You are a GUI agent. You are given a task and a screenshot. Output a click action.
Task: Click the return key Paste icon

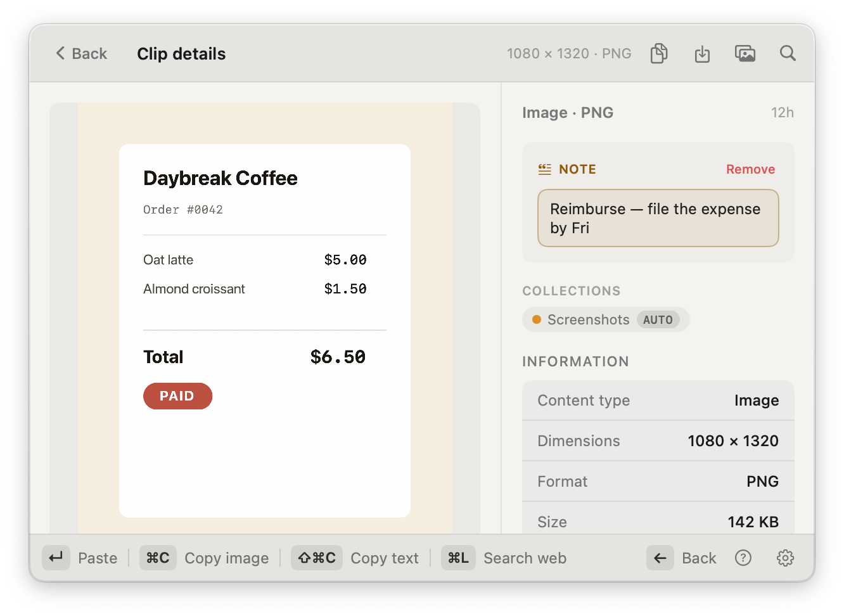tap(56, 558)
